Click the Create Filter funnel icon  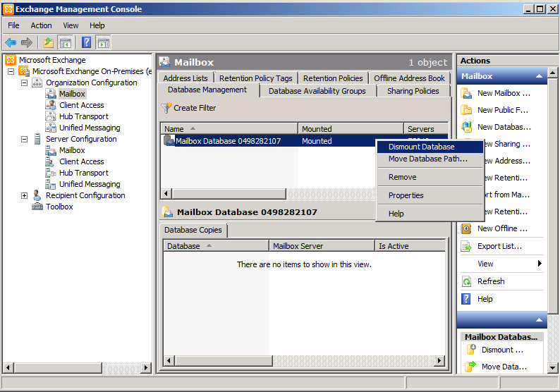[166, 108]
